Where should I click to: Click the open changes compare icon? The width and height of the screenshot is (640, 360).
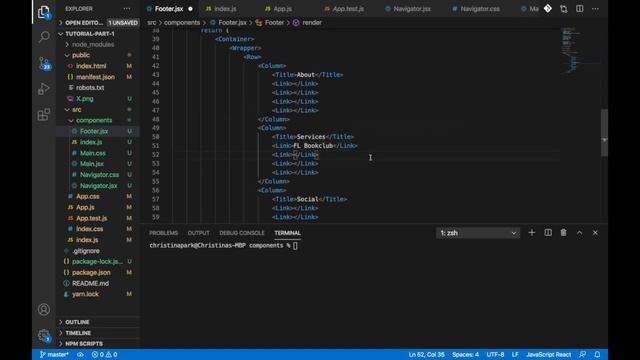pos(564,9)
